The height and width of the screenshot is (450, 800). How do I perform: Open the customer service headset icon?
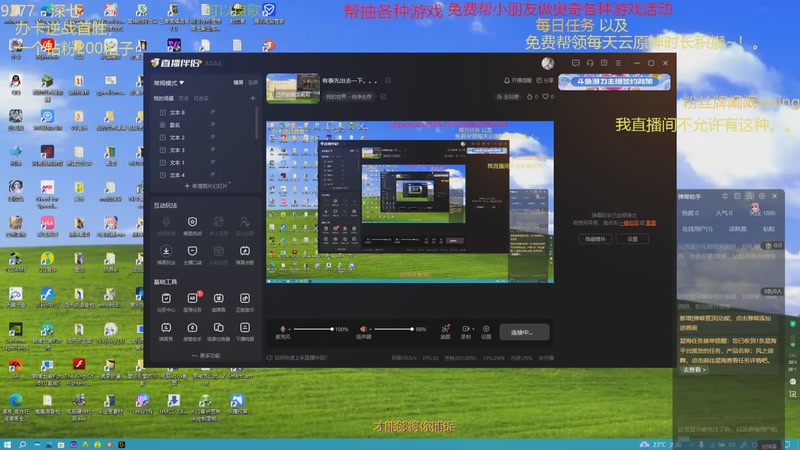pos(590,63)
